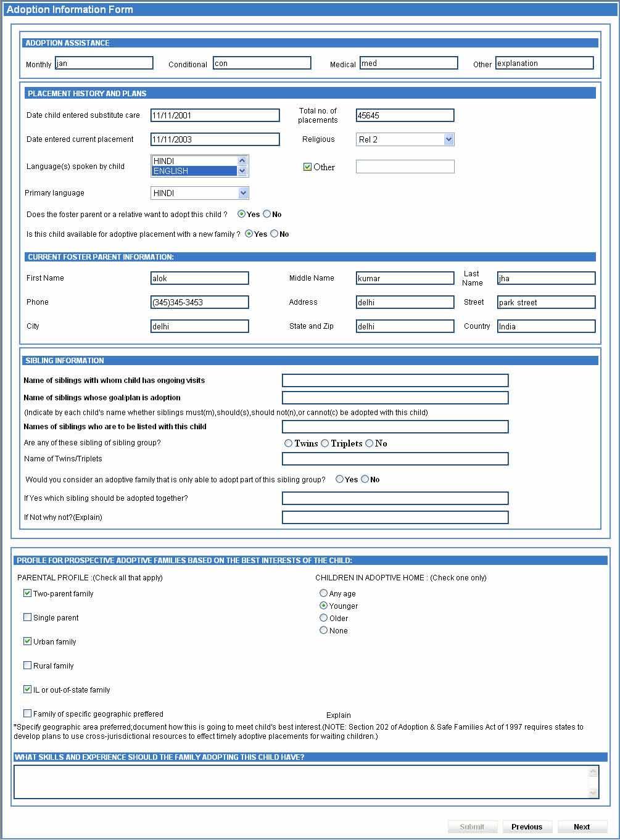The height and width of the screenshot is (840, 620).
Task: Click foster parent Street field
Action: pyautogui.click(x=546, y=302)
